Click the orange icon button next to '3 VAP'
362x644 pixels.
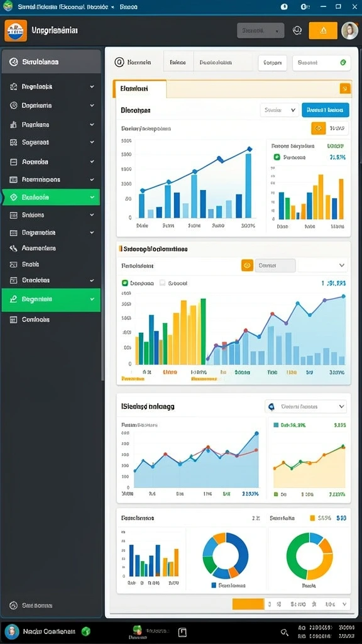(x=319, y=128)
